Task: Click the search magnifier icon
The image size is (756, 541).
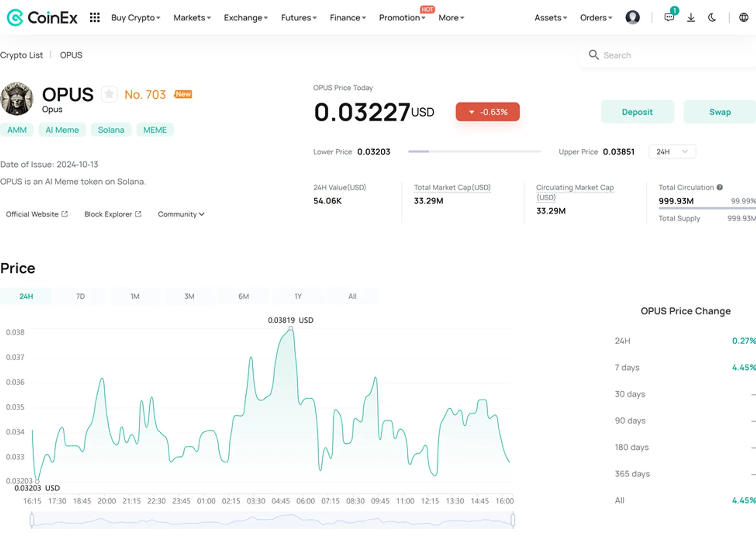Action: pyautogui.click(x=593, y=55)
